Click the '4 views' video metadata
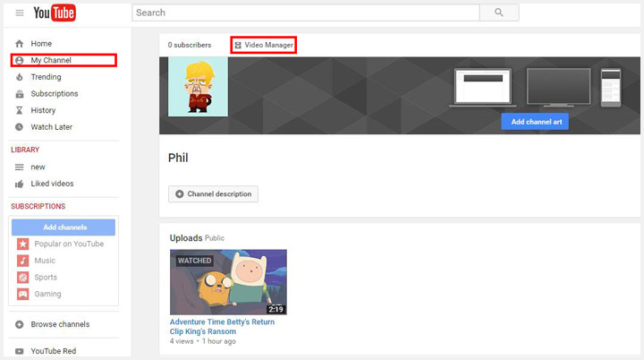Image resolution: width=644 pixels, height=360 pixels. (x=182, y=341)
